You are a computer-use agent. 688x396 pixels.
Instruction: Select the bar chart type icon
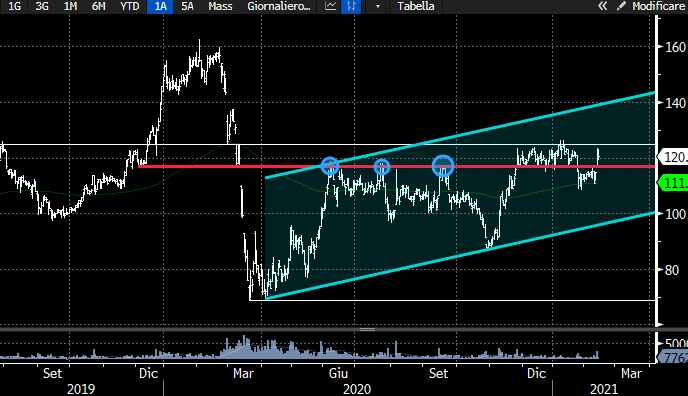pos(351,6)
